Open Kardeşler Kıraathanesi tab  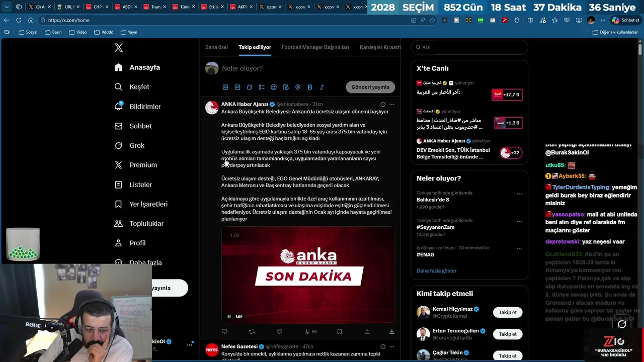pyautogui.click(x=380, y=47)
